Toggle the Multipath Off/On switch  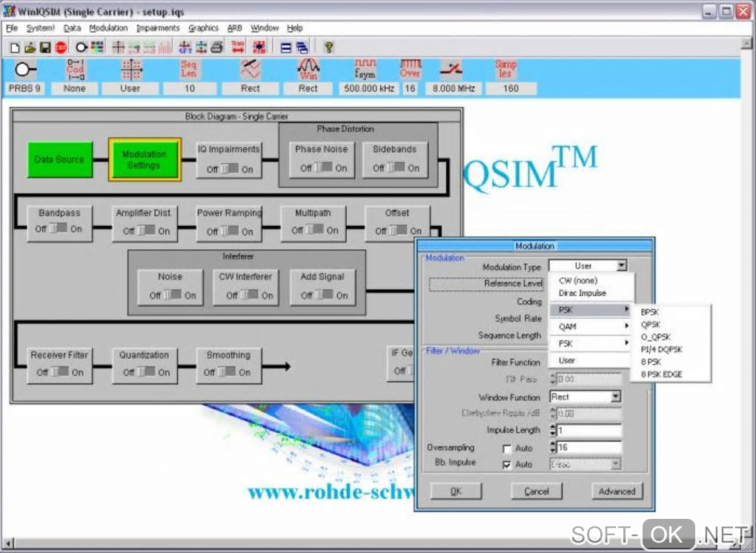314,230
